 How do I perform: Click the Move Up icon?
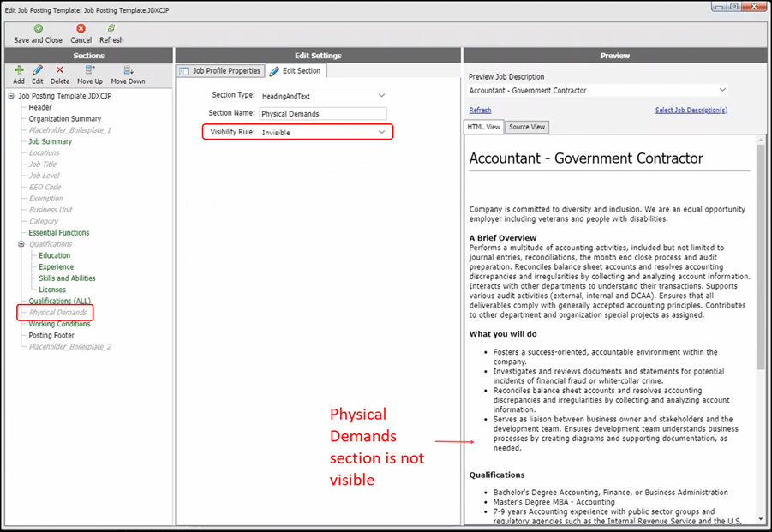[x=90, y=70]
